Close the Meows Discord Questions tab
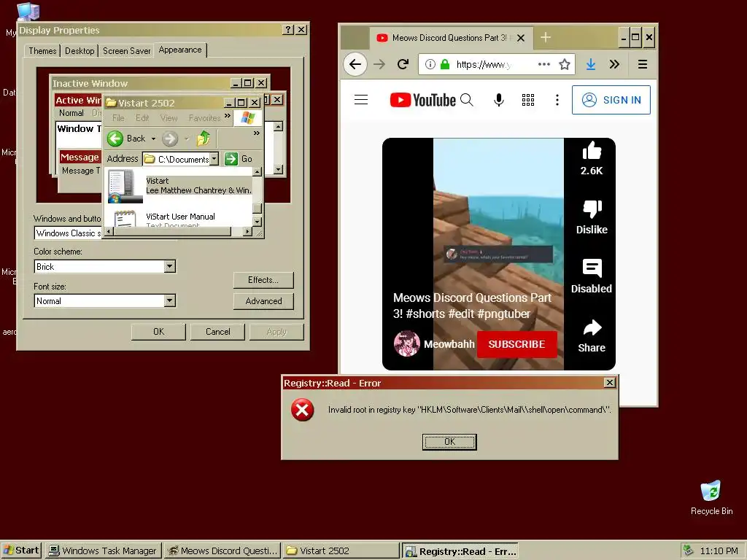The height and width of the screenshot is (560, 747). tap(521, 38)
